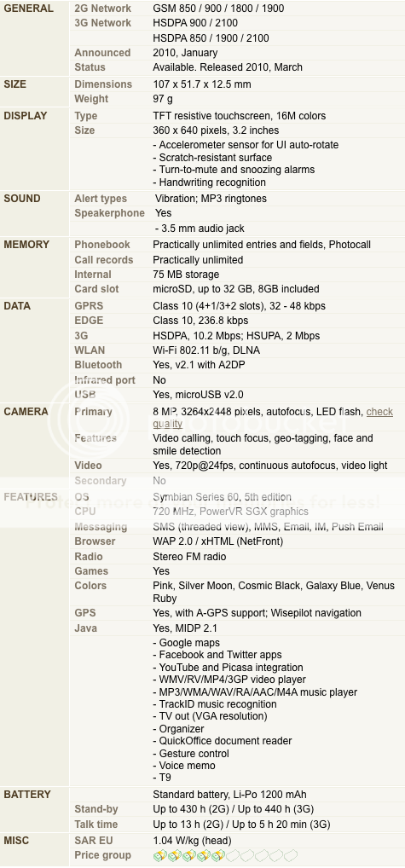Viewport: 405px width, 868px height.
Task: Open the 'check quality' camera link
Action: pos(273,418)
